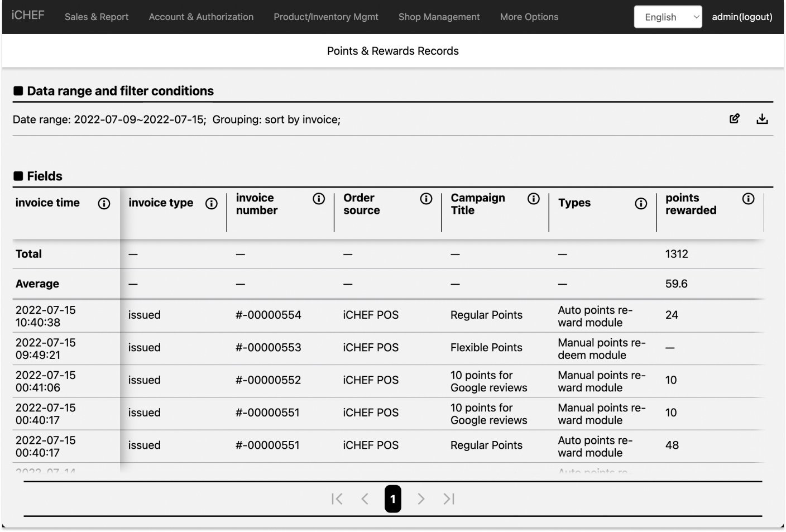Expand the Sales & Report menu
Image resolution: width=786 pixels, height=532 pixels.
click(97, 17)
